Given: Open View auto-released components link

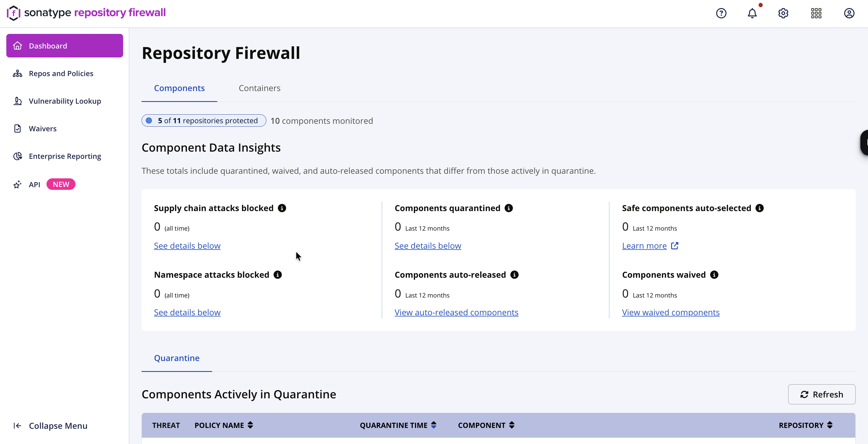Looking at the screenshot, I should point(456,312).
